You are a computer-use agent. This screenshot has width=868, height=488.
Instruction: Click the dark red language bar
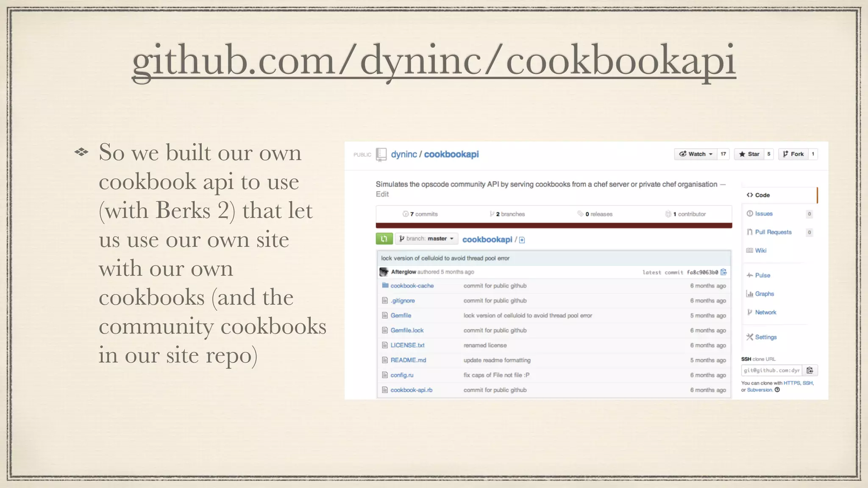click(x=554, y=225)
